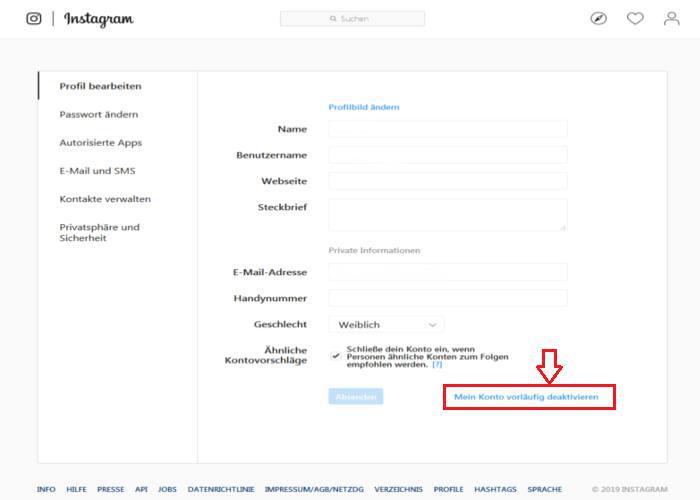Open the INFO footer link
This screenshot has height=500, width=700.
pyautogui.click(x=46, y=489)
